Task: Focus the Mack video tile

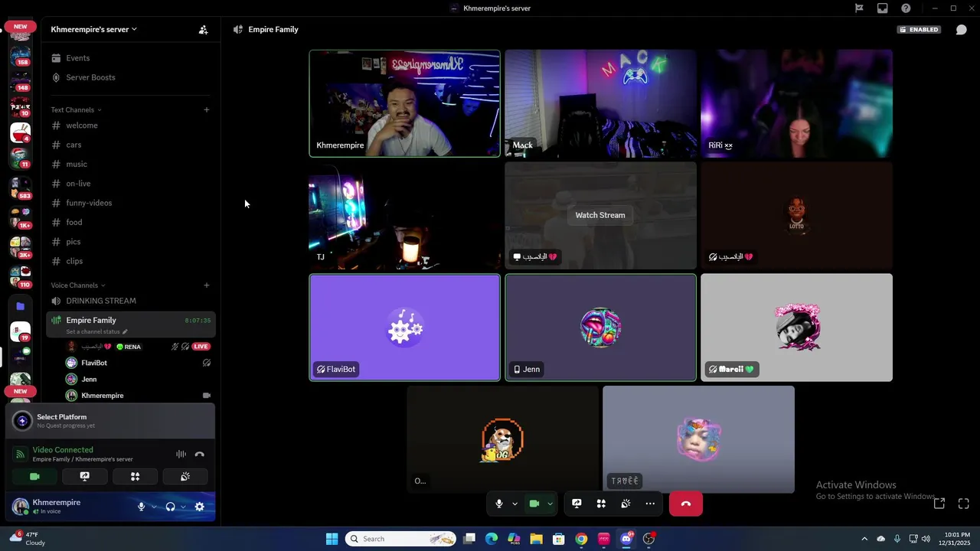Action: tap(600, 103)
